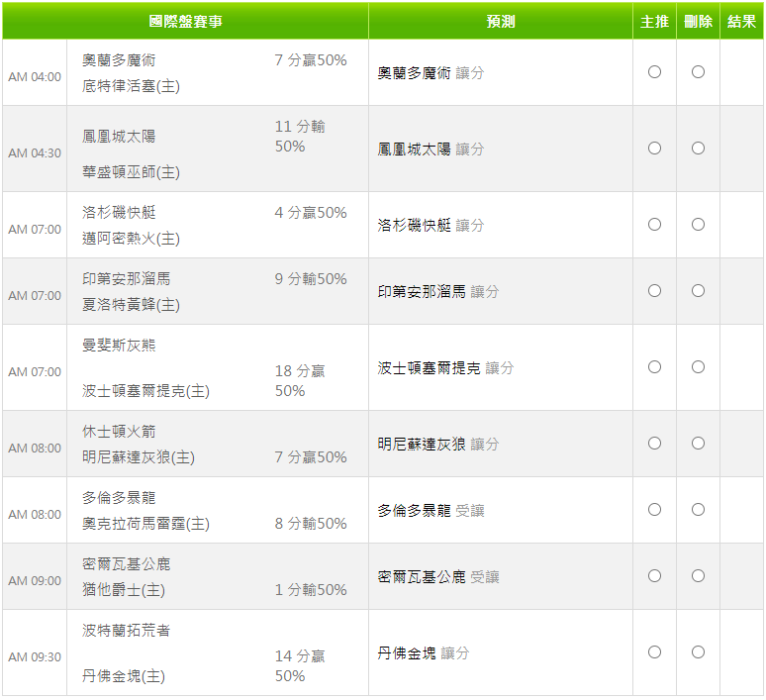Select 刪除 radio for 密爾瓦基公鹿 row

(698, 576)
